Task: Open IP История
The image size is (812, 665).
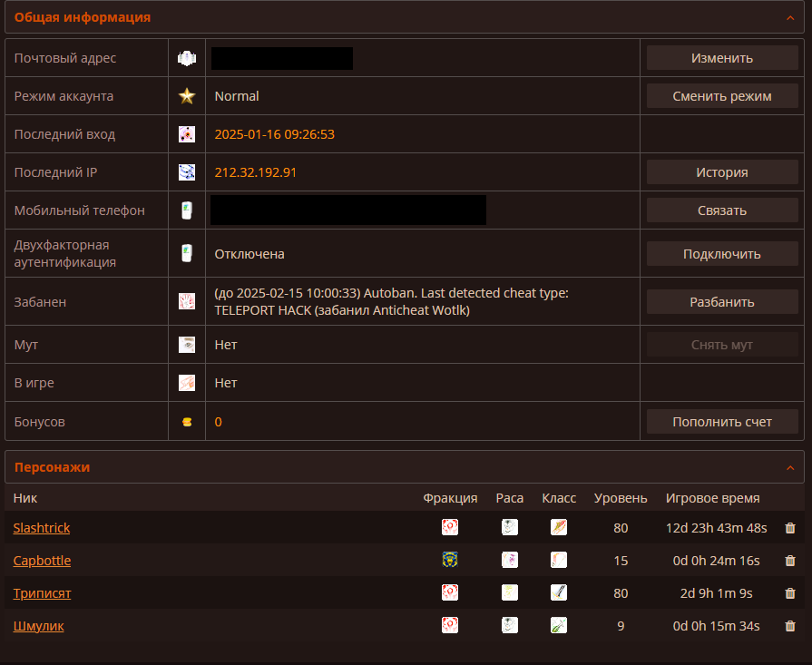Action: coord(722,172)
